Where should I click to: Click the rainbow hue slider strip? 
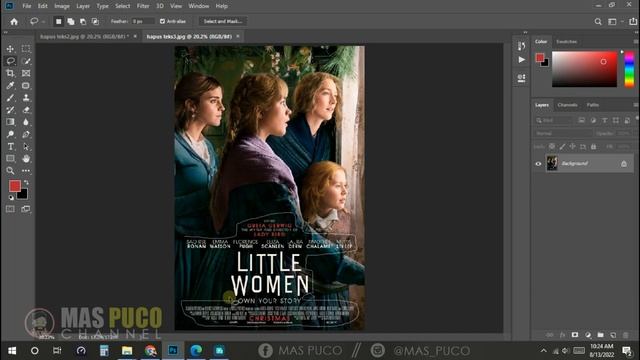coord(629,69)
